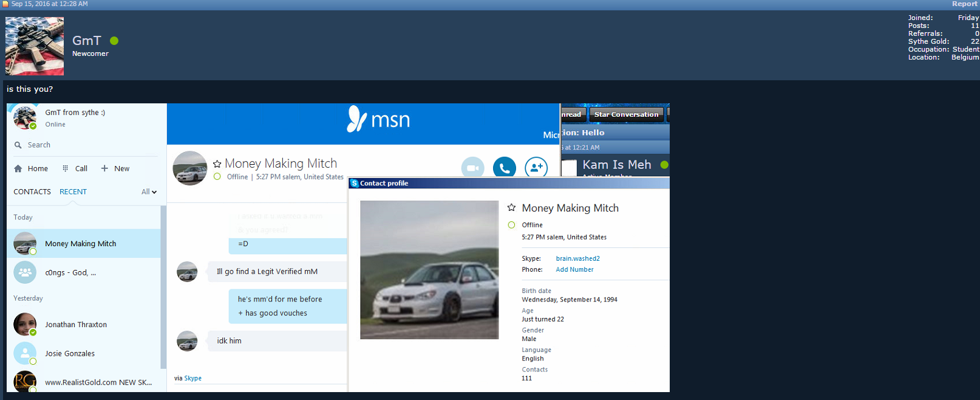
Task: Click the 'Newcomer' rank under GmT
Action: tap(90, 53)
